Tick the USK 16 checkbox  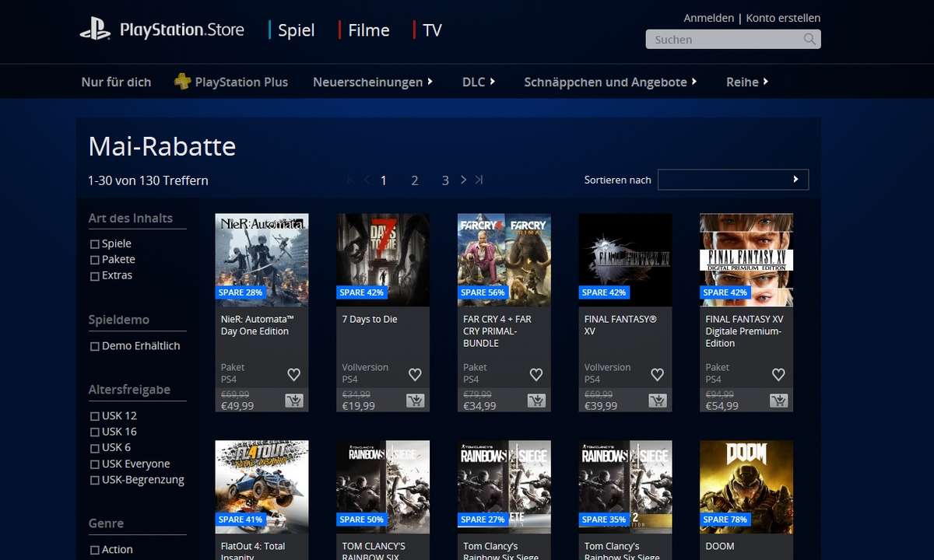coord(95,432)
